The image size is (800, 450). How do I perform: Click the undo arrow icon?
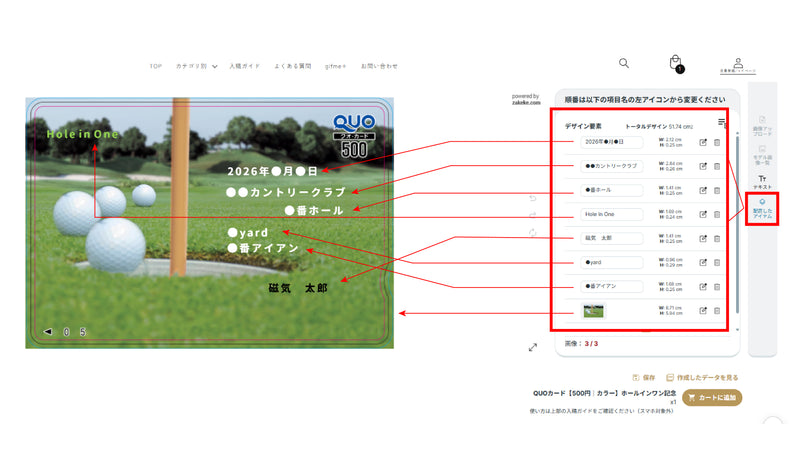click(533, 198)
